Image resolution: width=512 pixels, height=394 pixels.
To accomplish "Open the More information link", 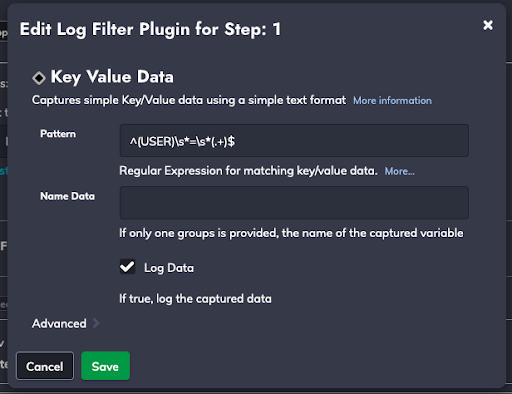I will point(392,100).
